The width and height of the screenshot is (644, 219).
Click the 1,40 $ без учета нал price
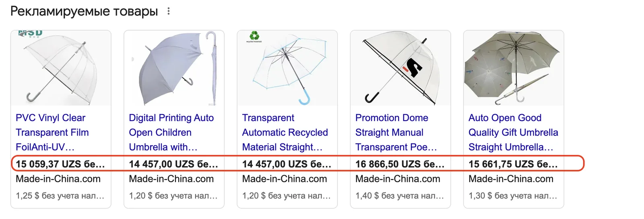(x=400, y=196)
